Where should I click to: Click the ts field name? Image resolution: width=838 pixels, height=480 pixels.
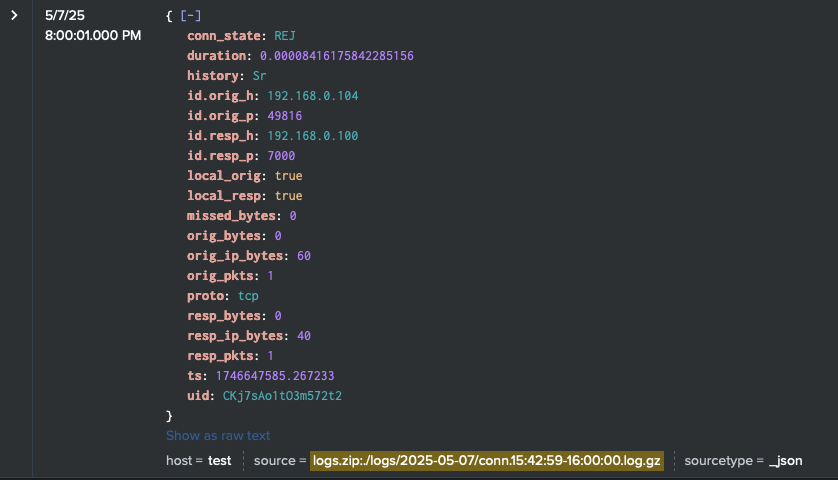(x=194, y=376)
